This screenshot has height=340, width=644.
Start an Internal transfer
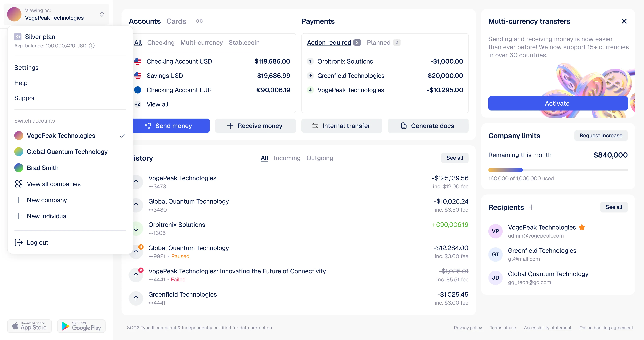click(x=342, y=126)
